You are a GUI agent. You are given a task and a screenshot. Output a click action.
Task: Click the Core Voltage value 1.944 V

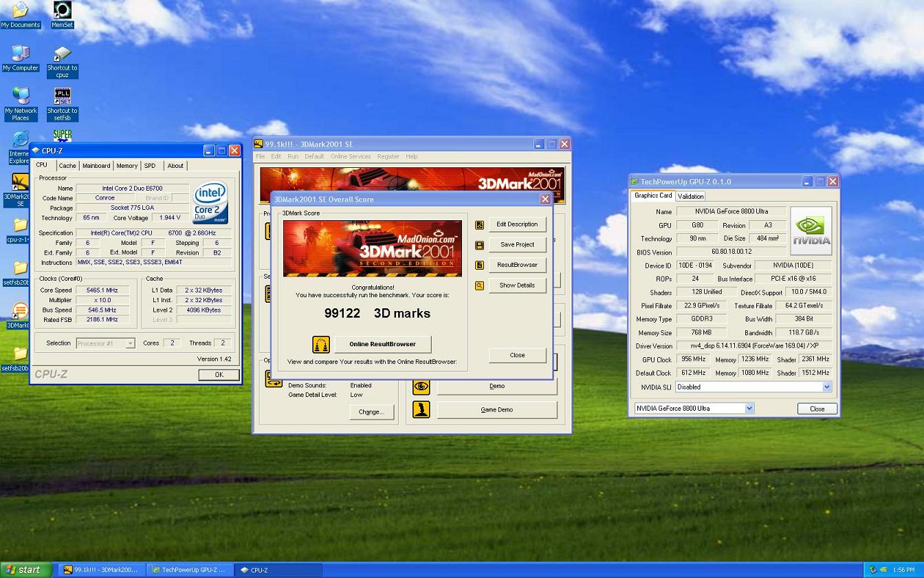170,217
